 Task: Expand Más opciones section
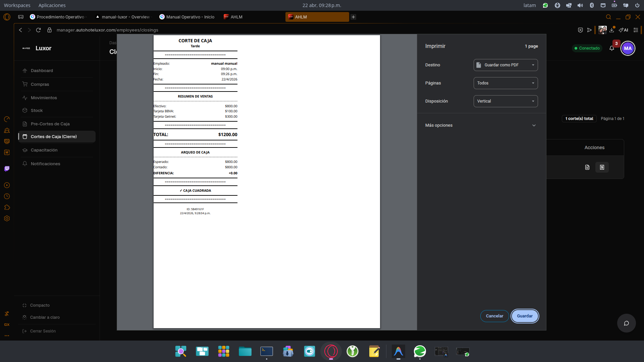click(481, 125)
